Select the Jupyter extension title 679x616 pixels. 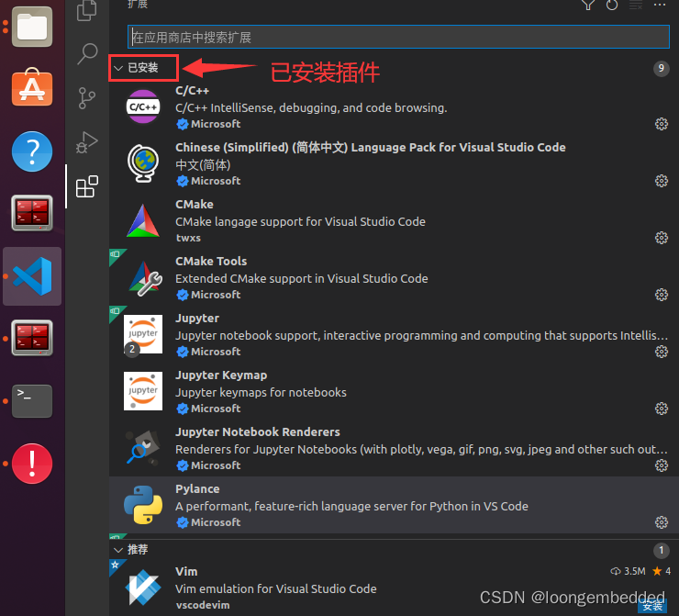tap(197, 318)
